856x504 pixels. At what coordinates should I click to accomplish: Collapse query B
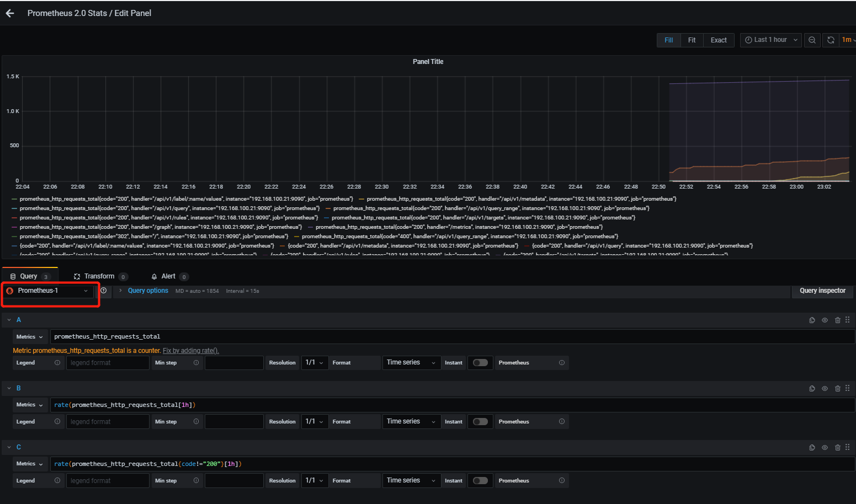tap(9, 388)
